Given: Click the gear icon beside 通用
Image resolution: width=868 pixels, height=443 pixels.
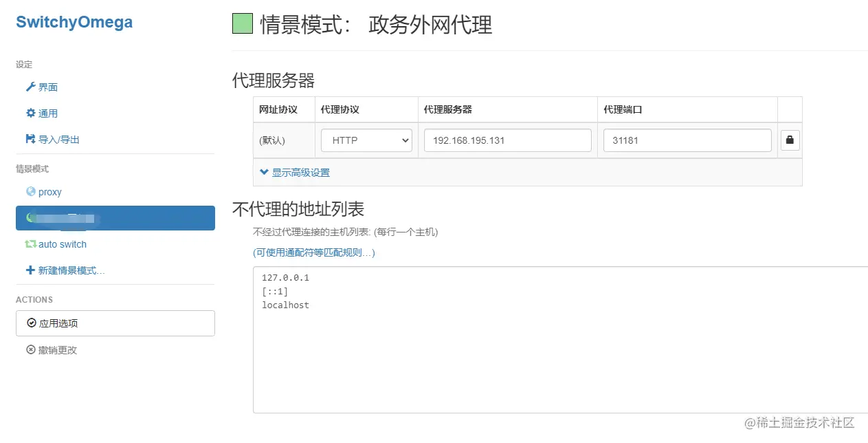Looking at the screenshot, I should click(30, 113).
